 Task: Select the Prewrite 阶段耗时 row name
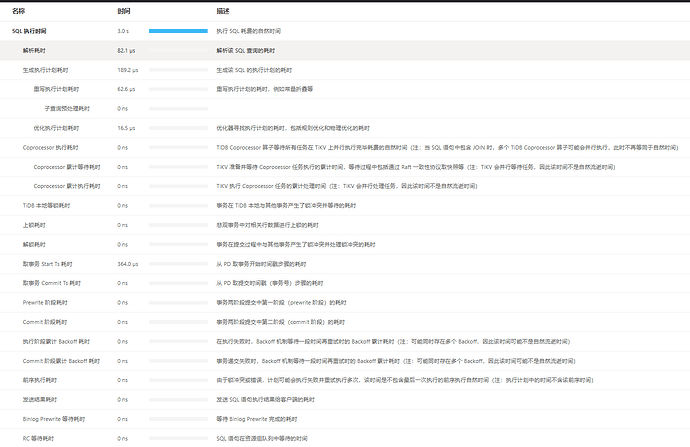(x=45, y=302)
